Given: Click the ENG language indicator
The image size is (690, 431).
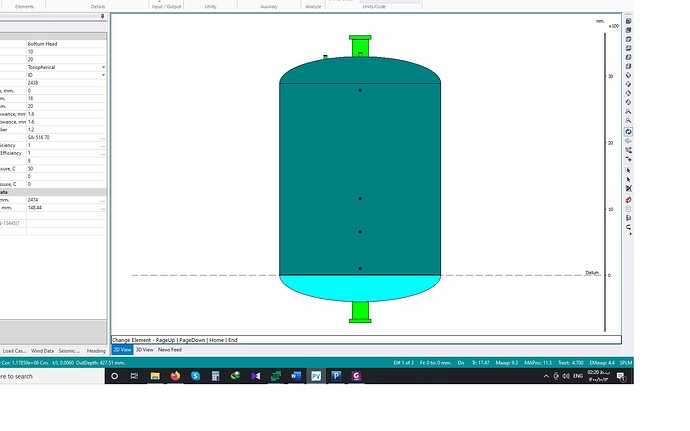Looking at the screenshot, I should click(x=578, y=376).
